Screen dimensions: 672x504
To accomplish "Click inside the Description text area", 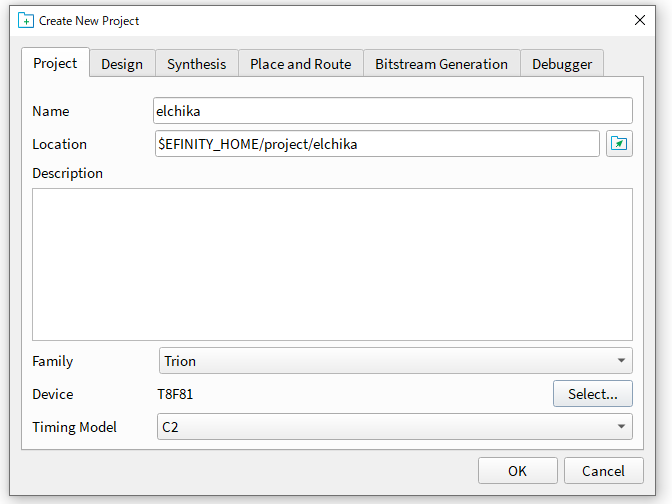I will (332, 264).
